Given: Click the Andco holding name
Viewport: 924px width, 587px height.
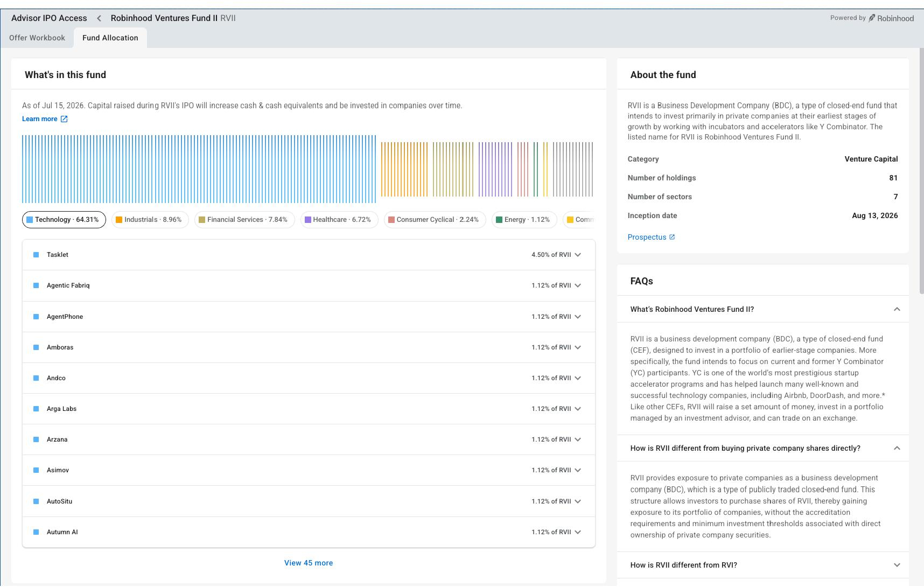Looking at the screenshot, I should coord(56,378).
